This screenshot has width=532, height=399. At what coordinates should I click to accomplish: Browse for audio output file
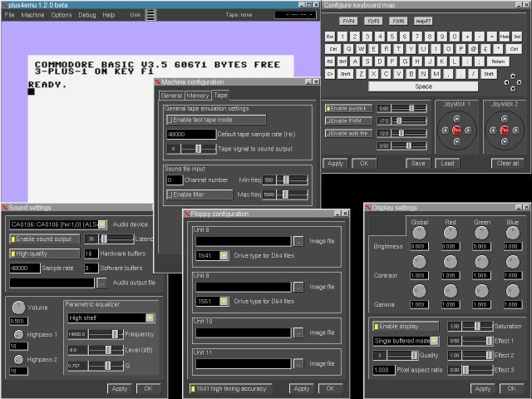pos(101,283)
